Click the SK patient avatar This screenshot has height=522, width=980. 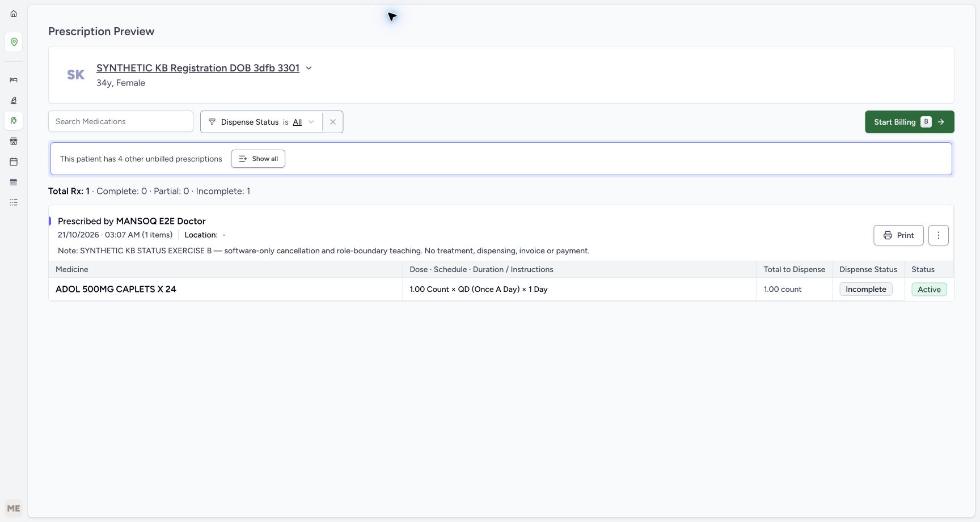(x=76, y=75)
